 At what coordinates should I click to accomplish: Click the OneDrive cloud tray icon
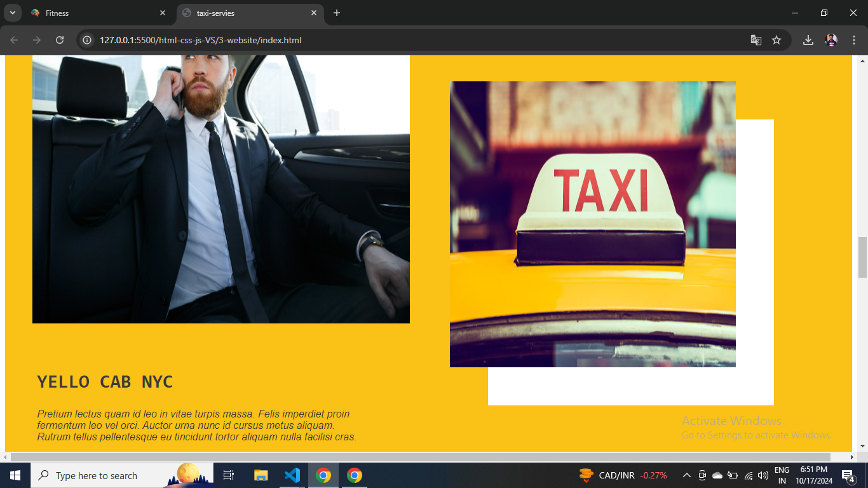pos(717,475)
